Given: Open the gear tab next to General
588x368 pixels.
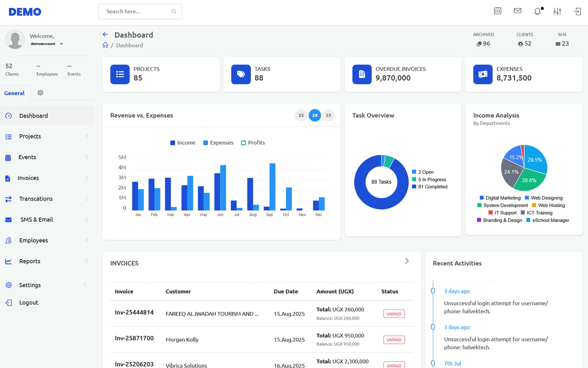Looking at the screenshot, I should click(40, 93).
